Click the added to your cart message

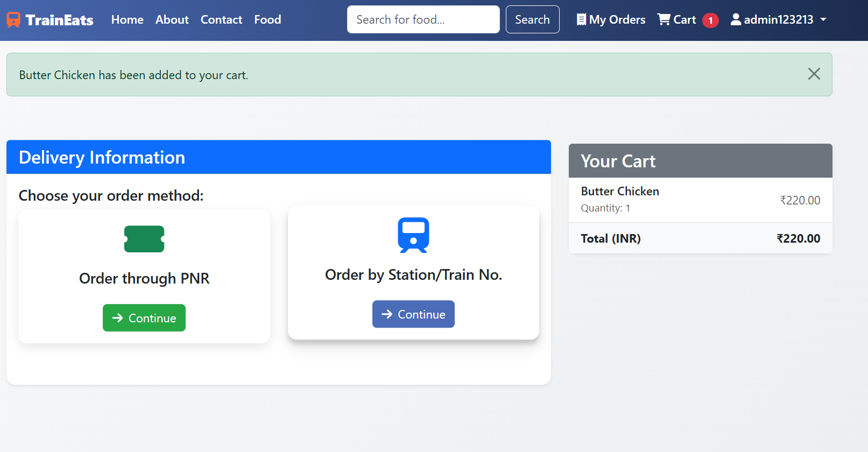pos(134,75)
